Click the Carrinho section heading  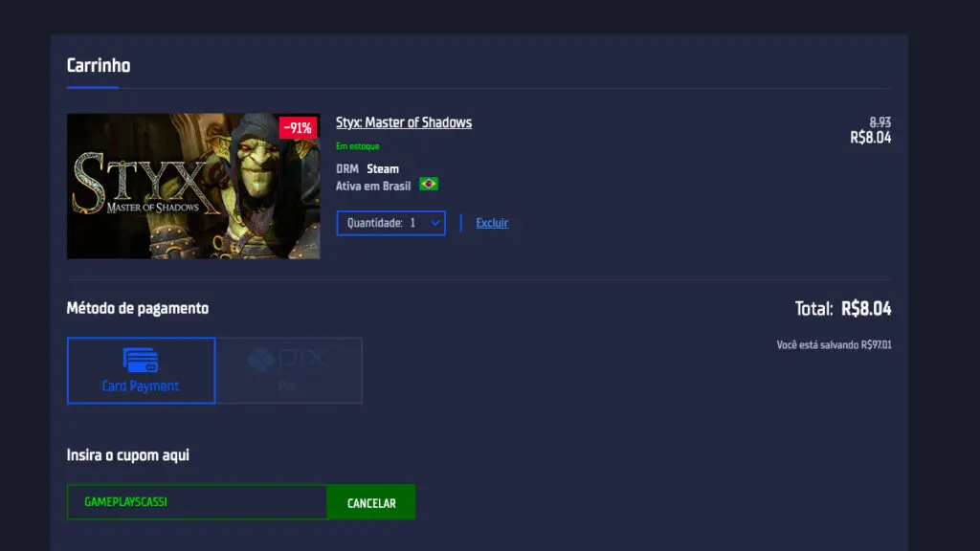click(97, 65)
